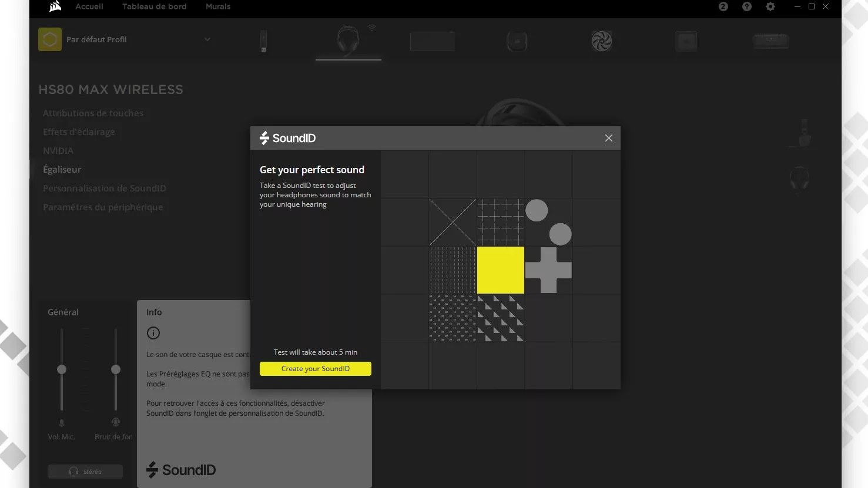Screen dimensions: 868x488
Task: Open the help question mark icon
Action: (747, 6)
